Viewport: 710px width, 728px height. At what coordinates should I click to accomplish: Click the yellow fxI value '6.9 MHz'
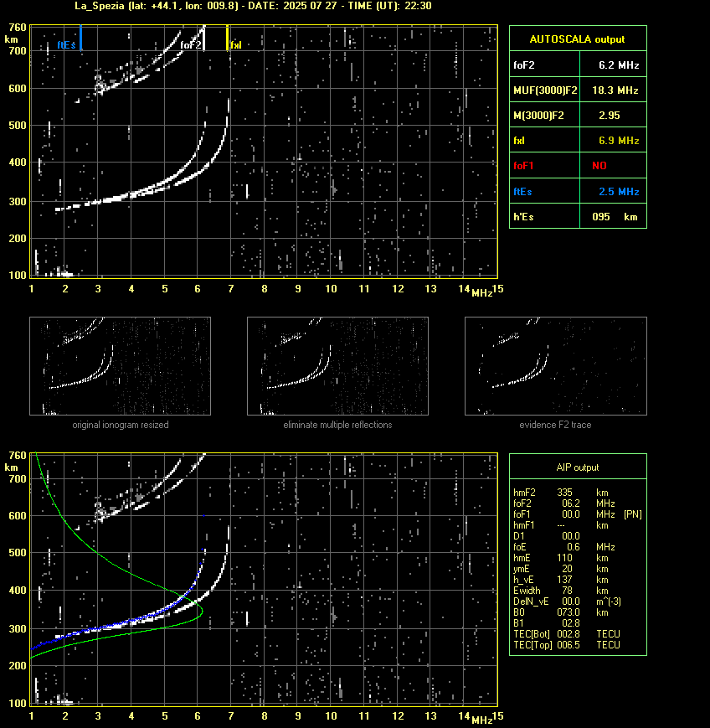[619, 140]
